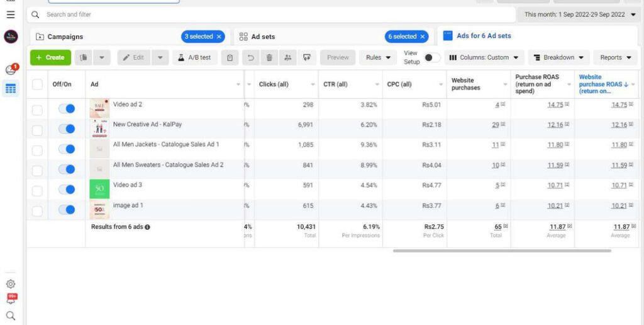Open settings gear in left sidebar

[11, 284]
